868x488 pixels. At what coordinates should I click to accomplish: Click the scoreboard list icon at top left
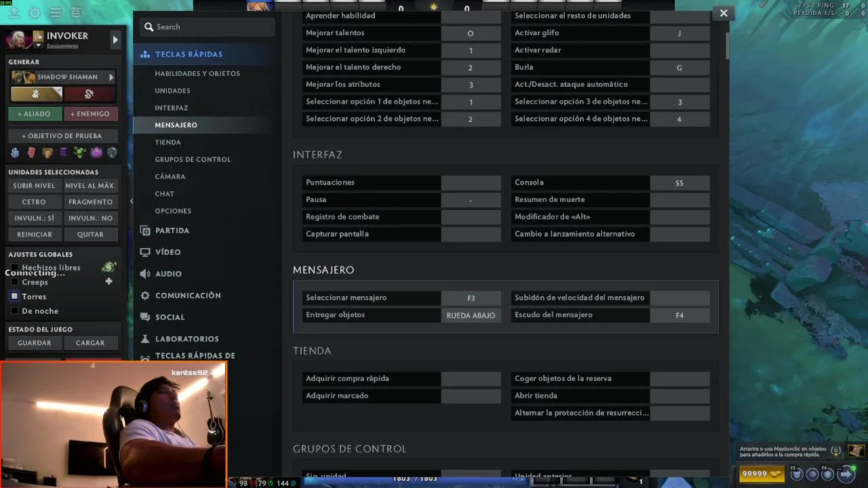click(76, 13)
